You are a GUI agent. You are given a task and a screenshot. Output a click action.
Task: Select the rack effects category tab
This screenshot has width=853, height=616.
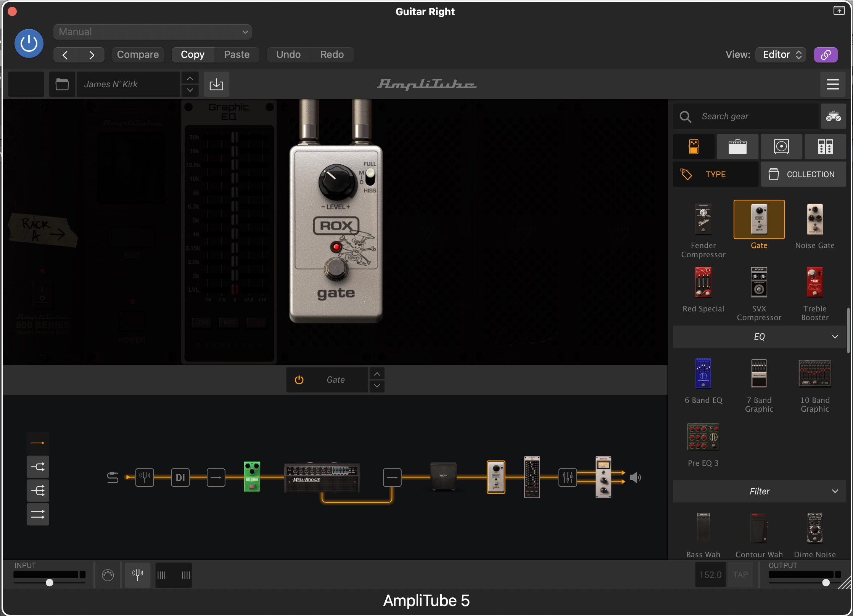tap(826, 147)
